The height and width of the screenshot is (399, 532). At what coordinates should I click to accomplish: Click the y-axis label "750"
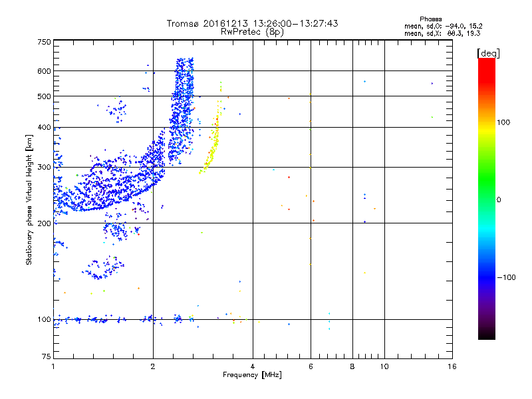tap(44, 42)
